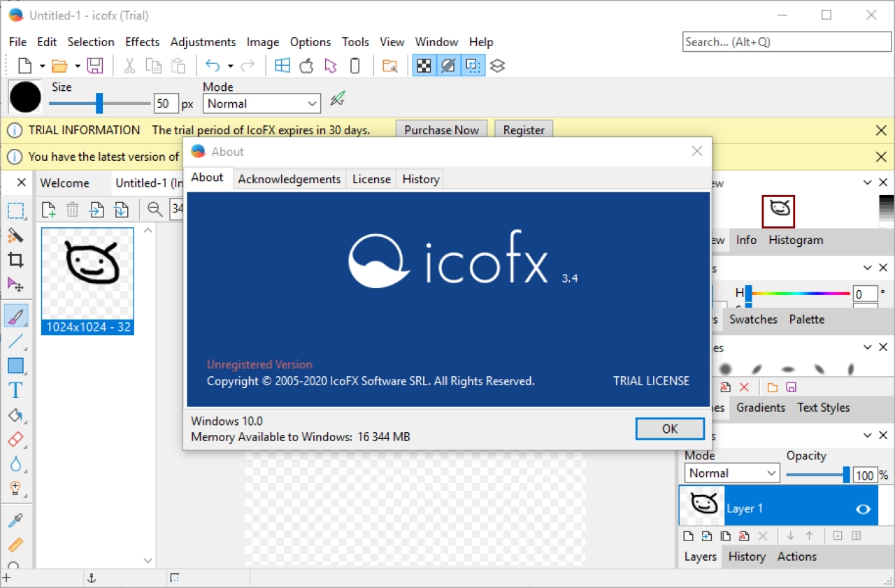
Task: Select the Blur droplet tool
Action: click(15, 464)
